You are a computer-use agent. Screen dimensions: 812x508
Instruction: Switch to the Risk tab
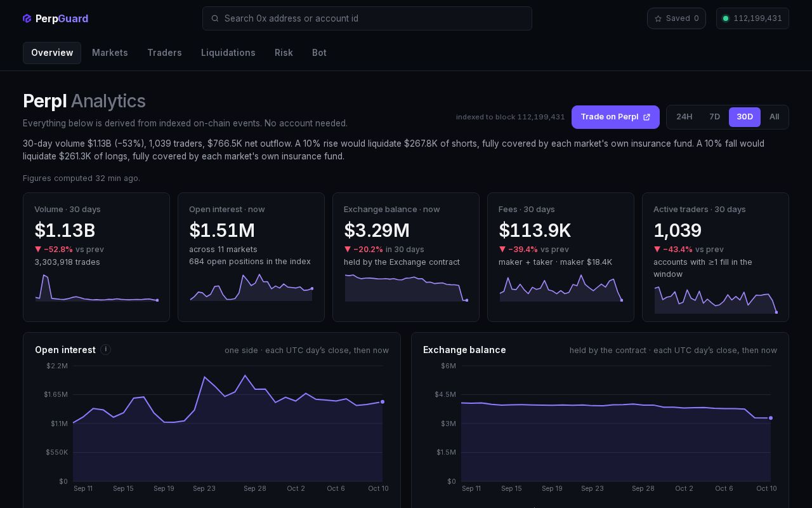pos(284,53)
